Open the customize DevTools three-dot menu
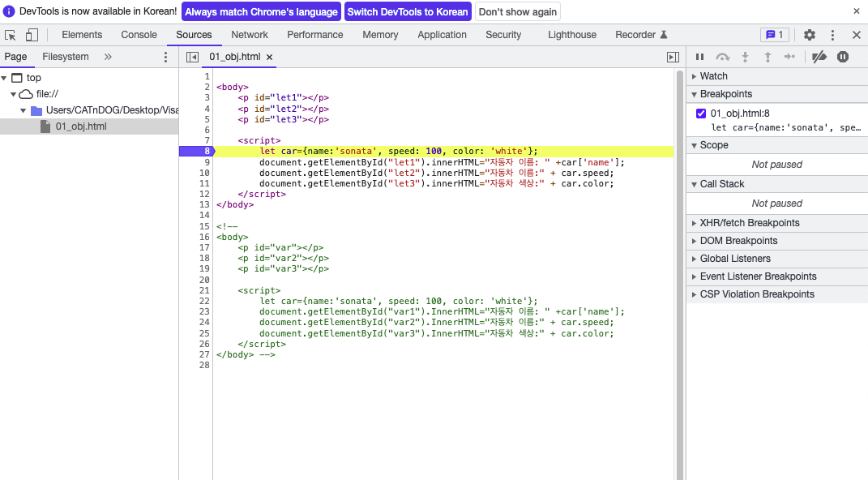The width and height of the screenshot is (868, 480). (832, 35)
